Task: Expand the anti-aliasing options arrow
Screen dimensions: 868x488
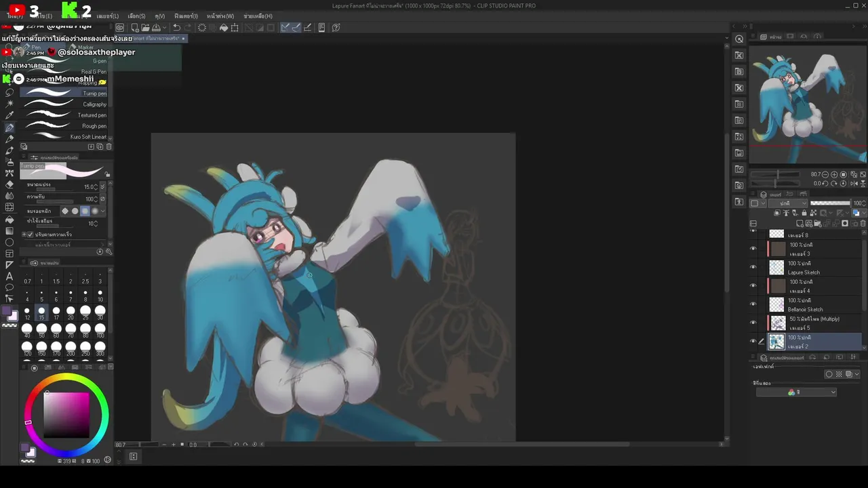Action: point(103,211)
